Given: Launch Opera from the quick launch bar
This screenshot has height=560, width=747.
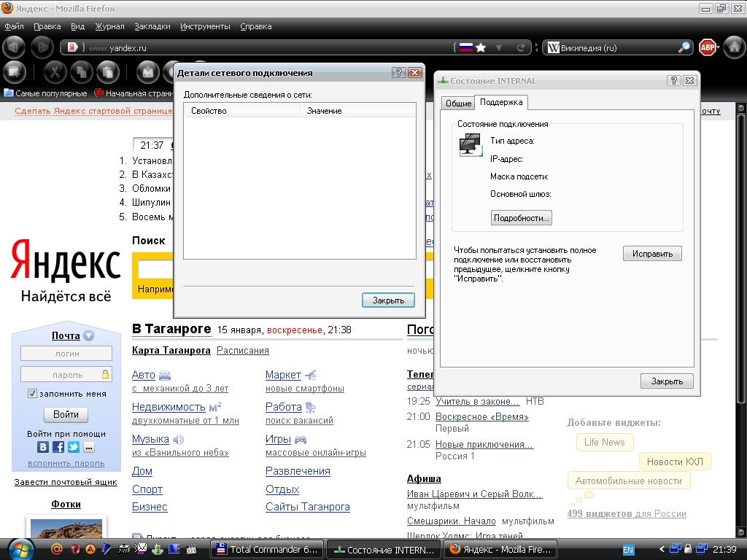Looking at the screenshot, I should click(x=75, y=549).
